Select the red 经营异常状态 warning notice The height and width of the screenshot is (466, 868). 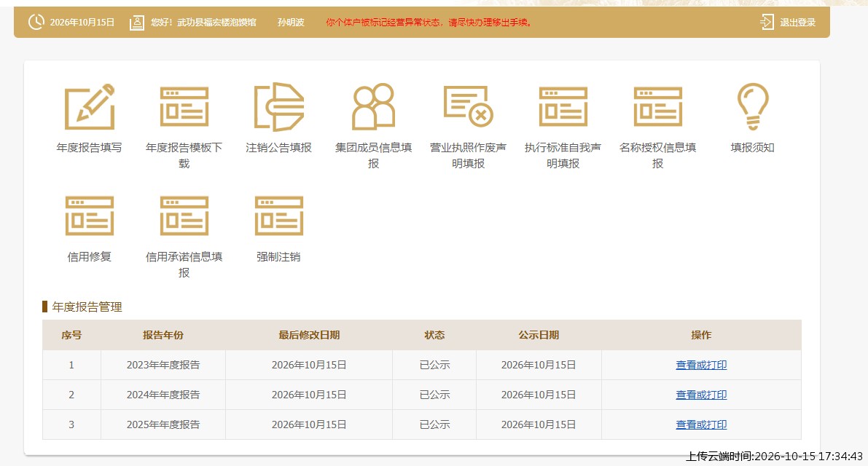(x=429, y=23)
